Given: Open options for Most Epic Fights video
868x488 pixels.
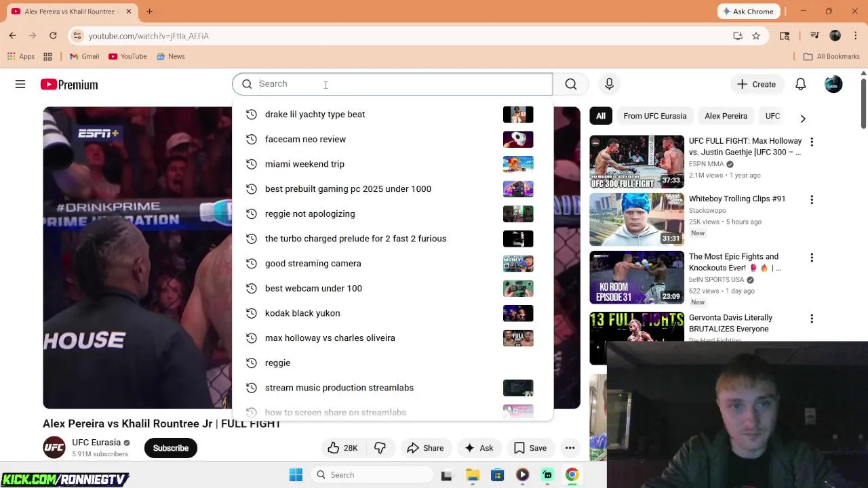Looking at the screenshot, I should pos(812,258).
